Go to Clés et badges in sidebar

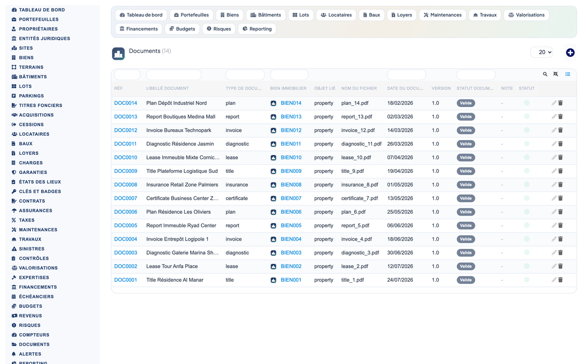pyautogui.click(x=40, y=192)
